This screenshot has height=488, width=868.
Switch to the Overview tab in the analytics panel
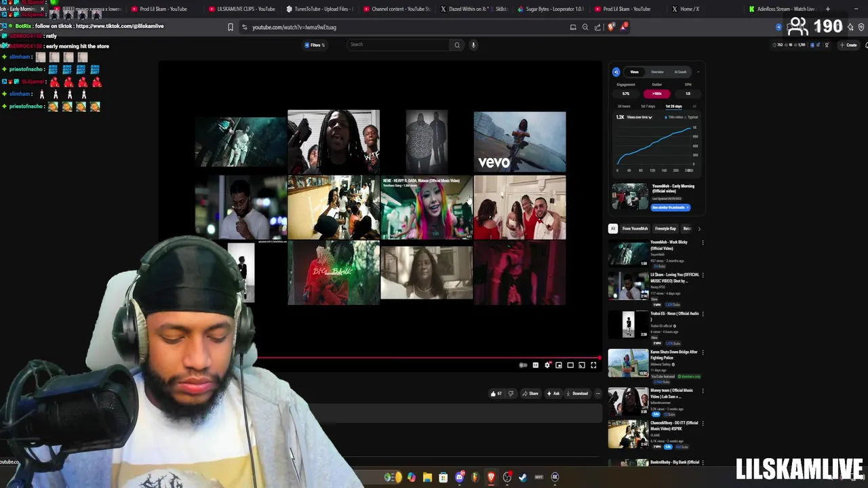pyautogui.click(x=657, y=72)
